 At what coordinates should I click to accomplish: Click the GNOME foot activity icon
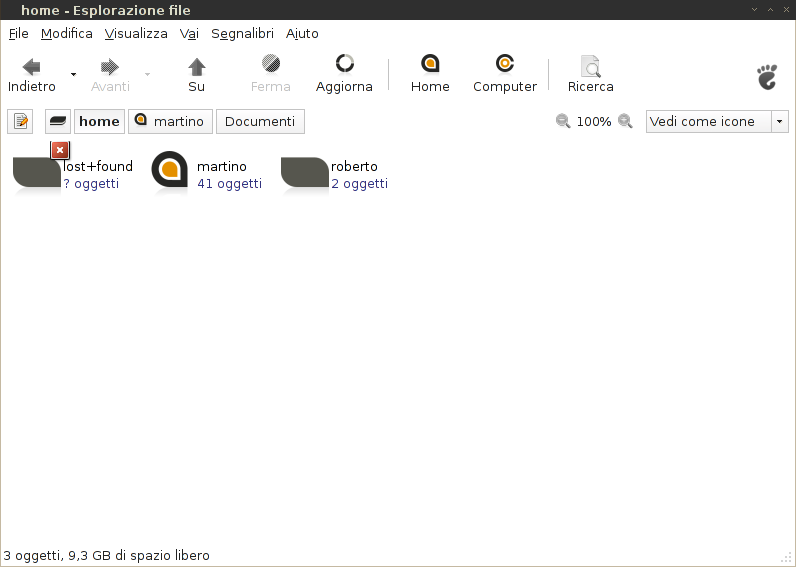pyautogui.click(x=767, y=77)
